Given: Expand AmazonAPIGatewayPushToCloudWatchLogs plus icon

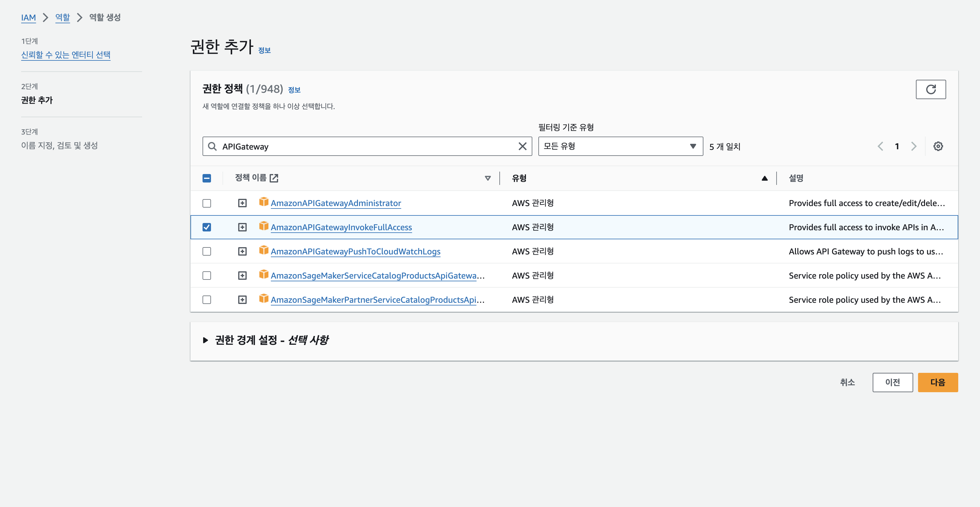Looking at the screenshot, I should pyautogui.click(x=242, y=251).
